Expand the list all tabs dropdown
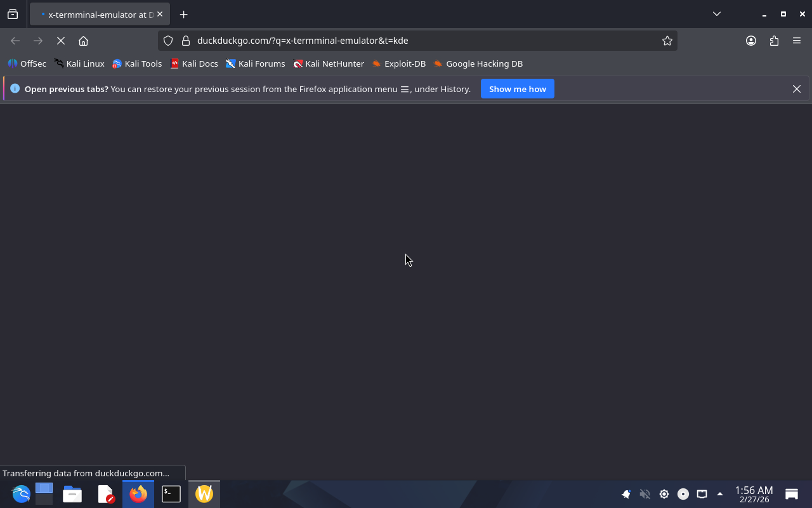This screenshot has height=508, width=812. tap(716, 14)
